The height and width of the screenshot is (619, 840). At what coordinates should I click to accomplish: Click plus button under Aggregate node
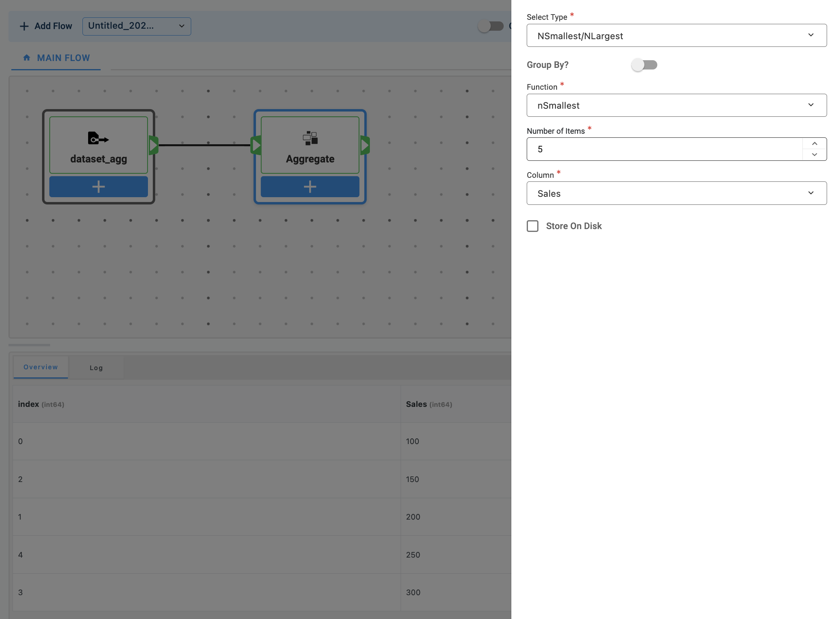[310, 187]
